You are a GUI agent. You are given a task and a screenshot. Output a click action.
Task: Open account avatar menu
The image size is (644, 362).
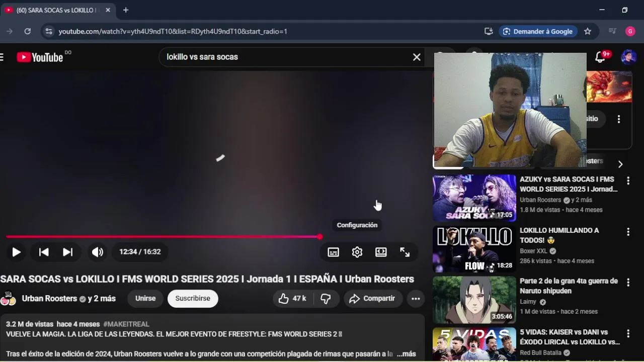click(x=628, y=57)
